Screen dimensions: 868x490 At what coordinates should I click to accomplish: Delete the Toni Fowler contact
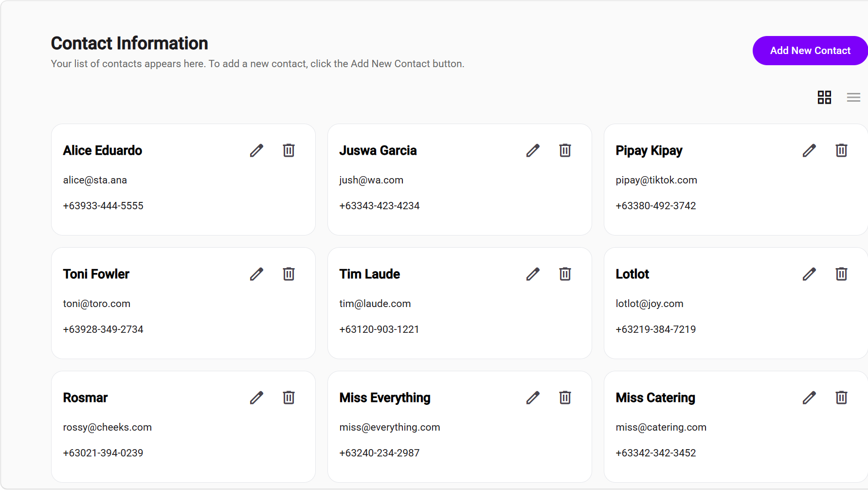coord(289,274)
